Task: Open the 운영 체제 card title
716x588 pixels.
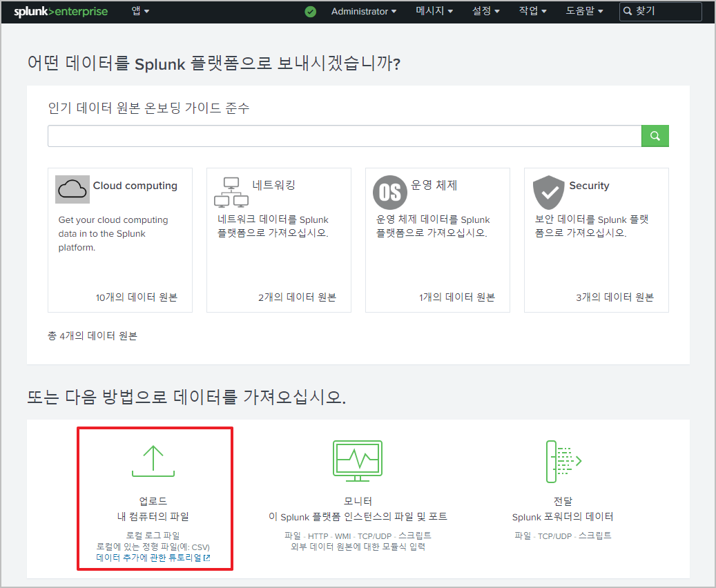Action: point(434,185)
